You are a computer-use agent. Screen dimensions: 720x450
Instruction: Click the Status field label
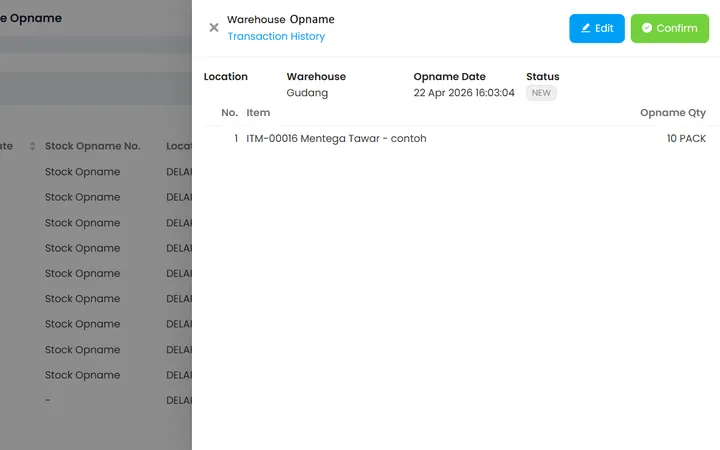542,77
